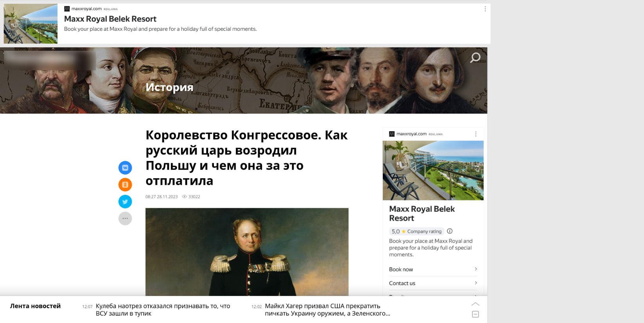The height and width of the screenshot is (323, 644).
Task: Click the top banner resort thumbnail
Action: click(x=30, y=24)
